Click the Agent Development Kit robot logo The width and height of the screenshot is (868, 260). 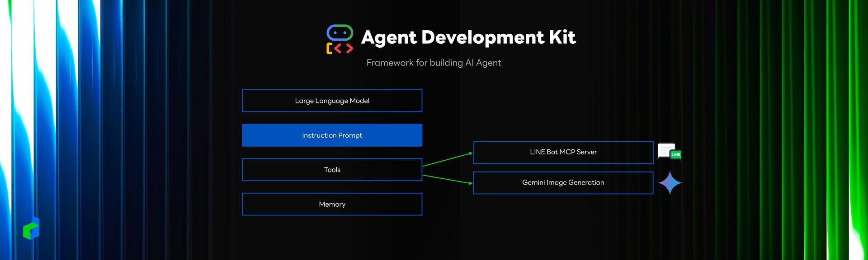tap(340, 39)
